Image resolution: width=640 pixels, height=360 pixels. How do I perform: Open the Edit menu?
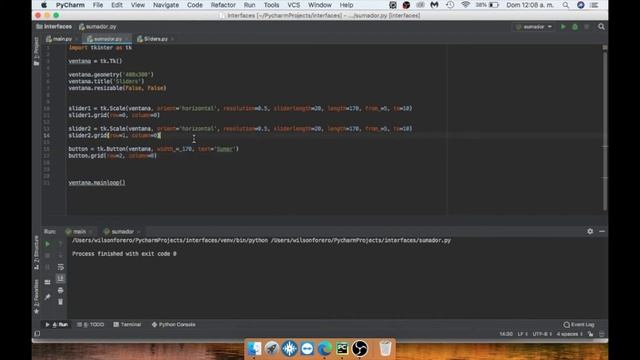[117, 5]
